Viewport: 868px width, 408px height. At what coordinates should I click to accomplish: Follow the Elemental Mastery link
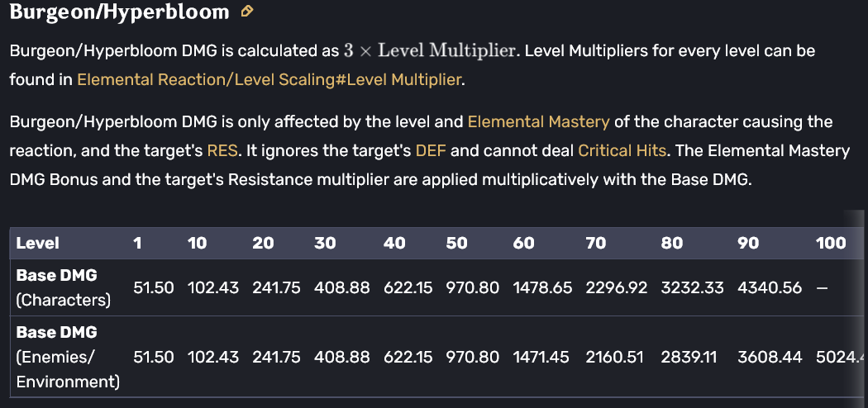tap(538, 122)
